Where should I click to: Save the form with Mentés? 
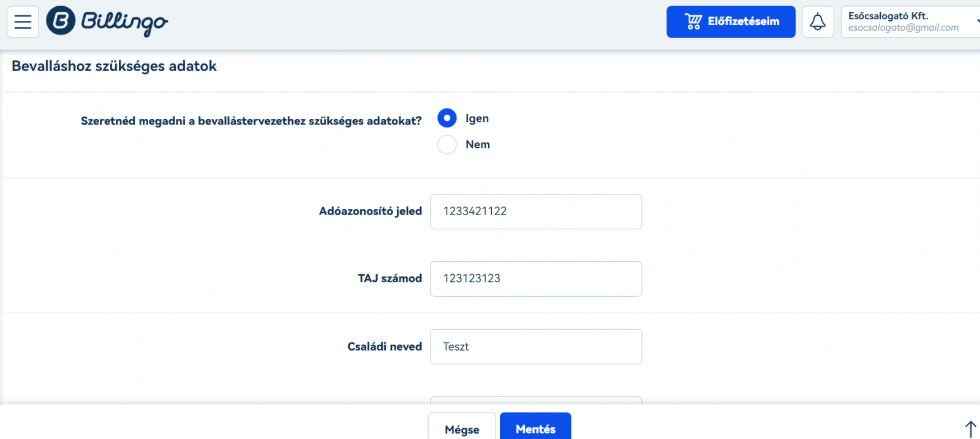[x=535, y=428]
